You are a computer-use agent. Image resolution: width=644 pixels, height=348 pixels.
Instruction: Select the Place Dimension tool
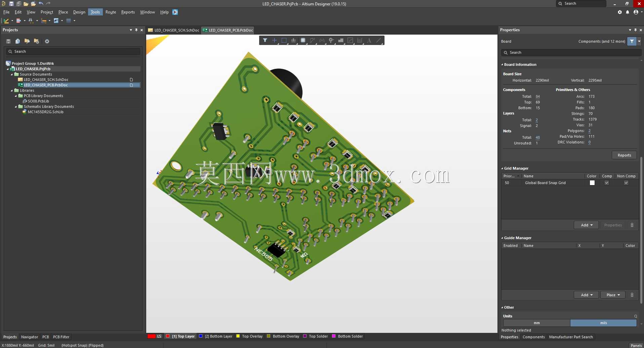pyautogui.click(x=360, y=40)
